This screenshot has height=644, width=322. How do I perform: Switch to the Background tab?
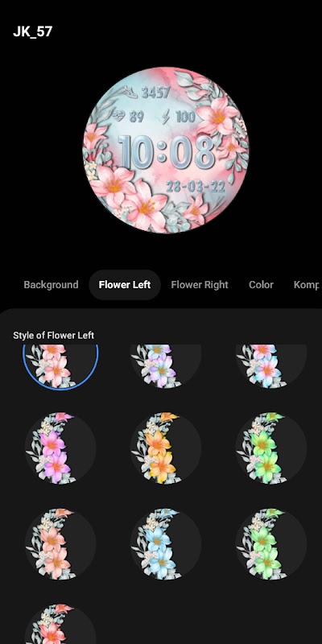point(51,285)
